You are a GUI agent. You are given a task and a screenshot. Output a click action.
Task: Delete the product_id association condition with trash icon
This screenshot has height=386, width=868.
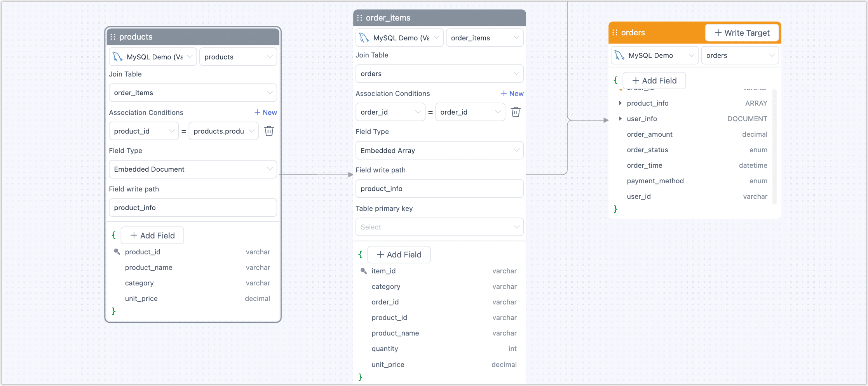tap(269, 131)
